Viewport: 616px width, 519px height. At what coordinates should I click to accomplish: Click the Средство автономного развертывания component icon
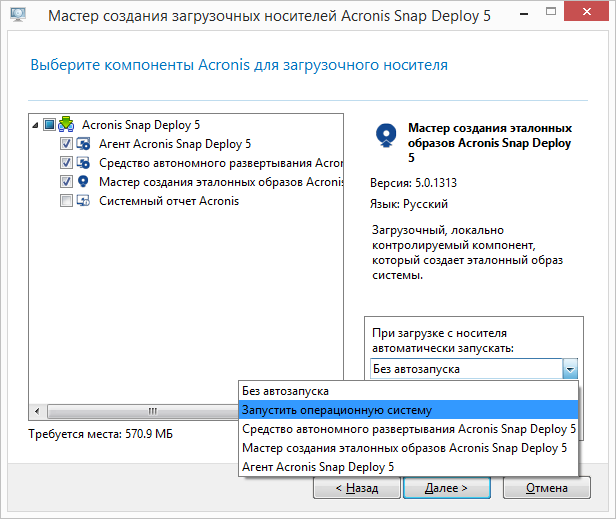(83, 163)
